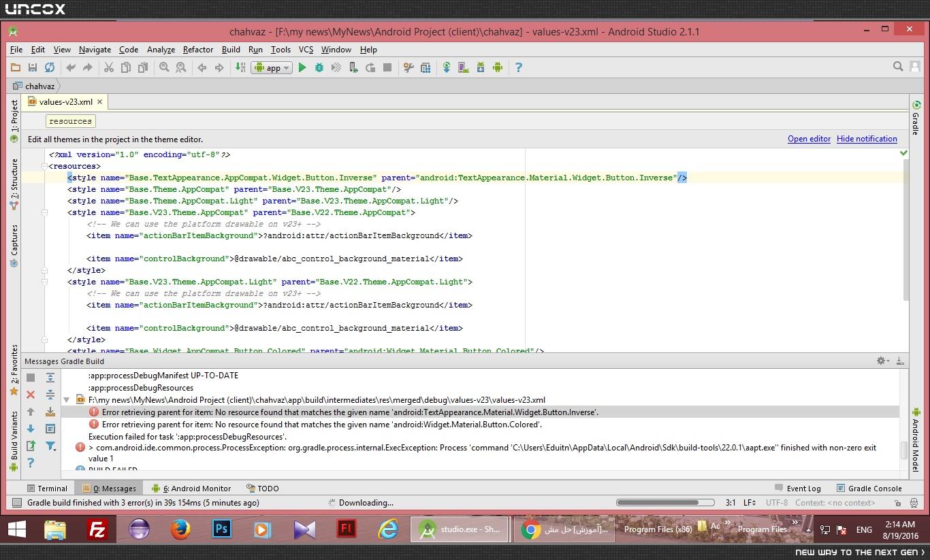Click the Find magnifier icon in toolbar
Screen dimensions: 930x560
click(164, 67)
